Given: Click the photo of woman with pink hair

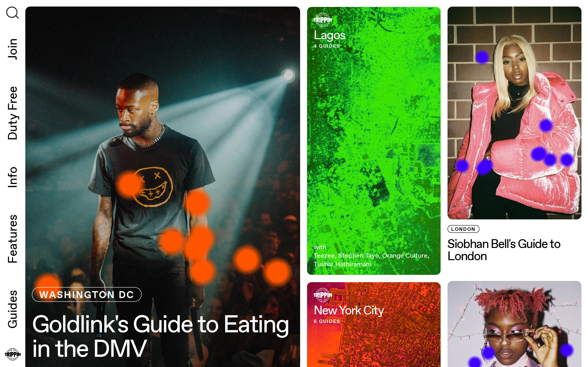Looking at the screenshot, I should 514,324.
